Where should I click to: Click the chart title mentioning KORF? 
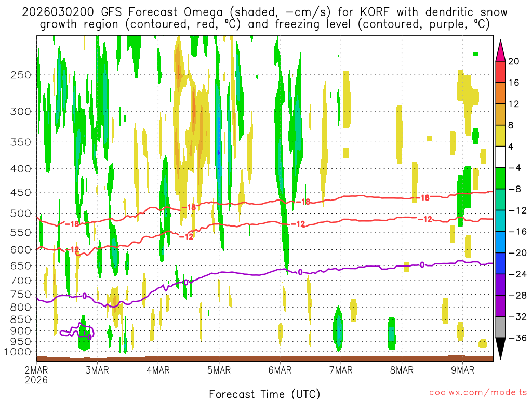point(264,18)
